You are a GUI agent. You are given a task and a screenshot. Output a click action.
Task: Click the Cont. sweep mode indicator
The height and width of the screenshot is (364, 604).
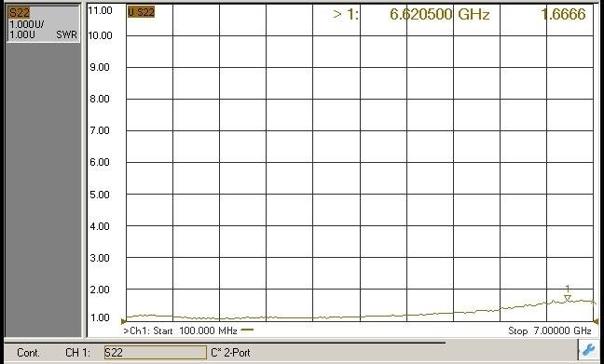28,353
